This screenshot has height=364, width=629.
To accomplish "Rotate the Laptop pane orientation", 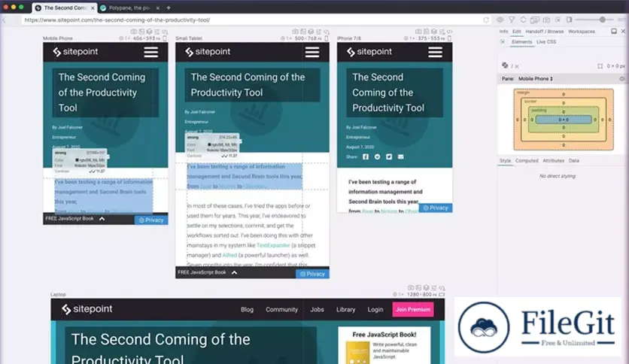I will 442,295.
